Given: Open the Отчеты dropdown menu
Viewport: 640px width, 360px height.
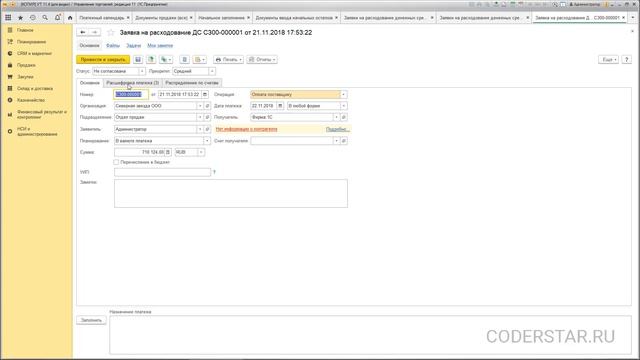Looking at the screenshot, I should pos(262,60).
